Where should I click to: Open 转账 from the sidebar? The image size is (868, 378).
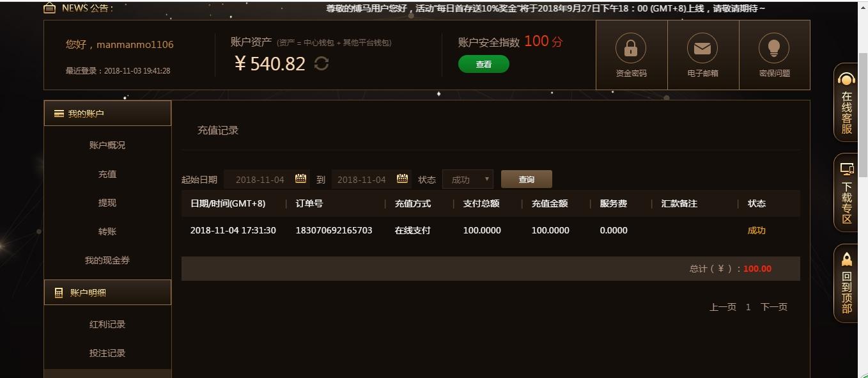(107, 232)
